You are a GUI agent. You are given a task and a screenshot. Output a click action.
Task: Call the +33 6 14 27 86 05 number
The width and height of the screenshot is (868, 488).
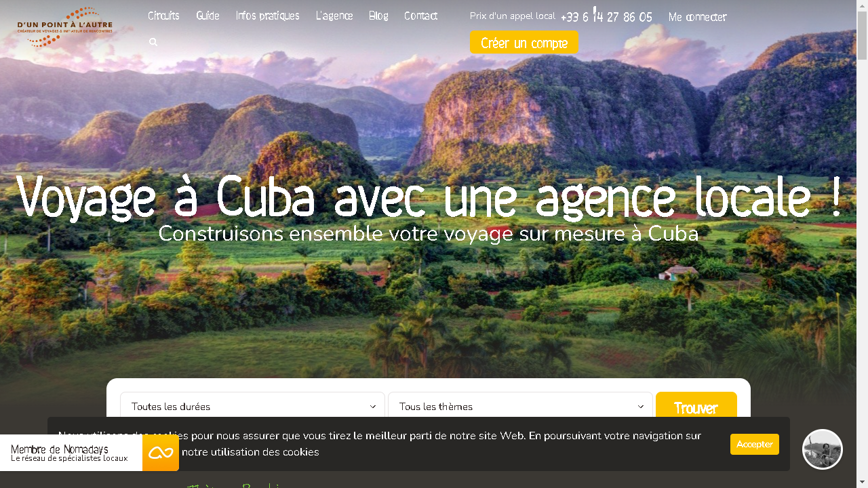[606, 17]
